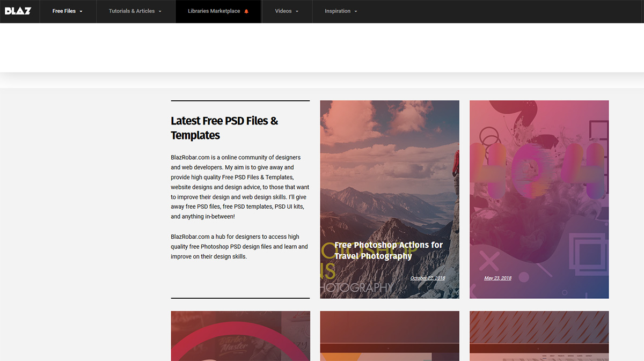Go to the Libraries Marketplace label

214,11
